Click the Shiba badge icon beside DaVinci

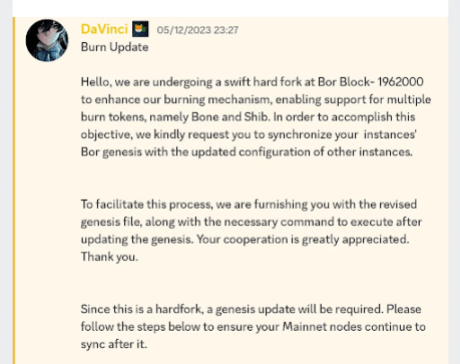(x=140, y=29)
